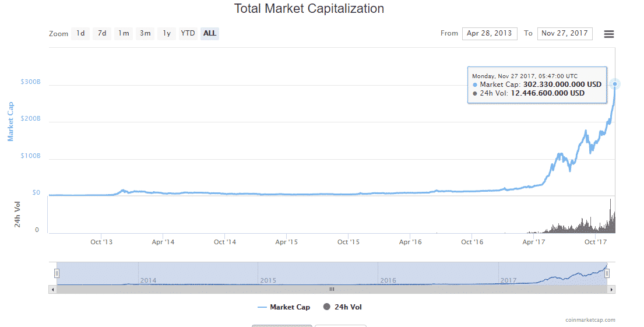The width and height of the screenshot is (644, 327).
Task: Set zoom to 1m
Action: tap(124, 33)
